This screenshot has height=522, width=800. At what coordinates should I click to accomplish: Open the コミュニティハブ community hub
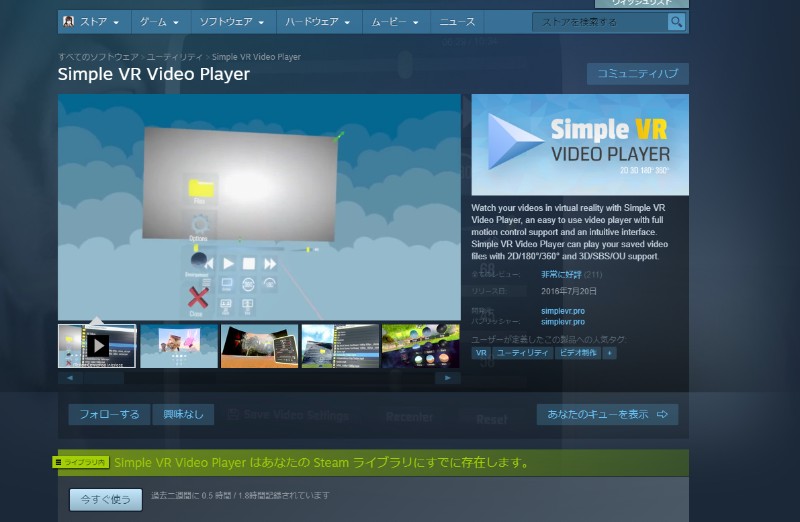click(638, 73)
